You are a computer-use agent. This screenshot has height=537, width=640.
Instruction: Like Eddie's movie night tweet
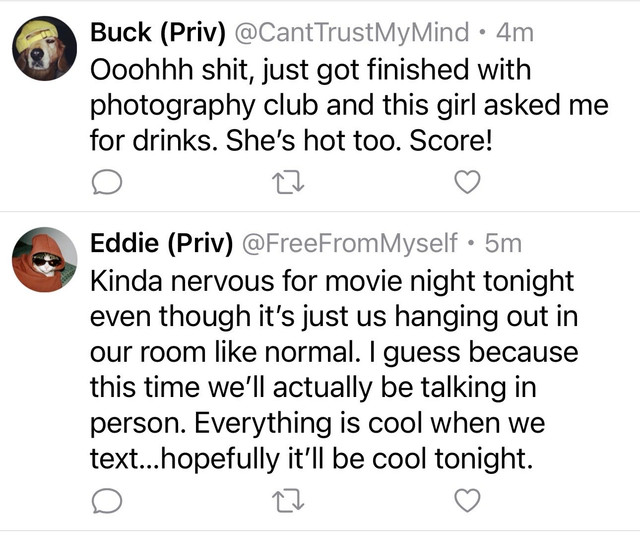467,500
